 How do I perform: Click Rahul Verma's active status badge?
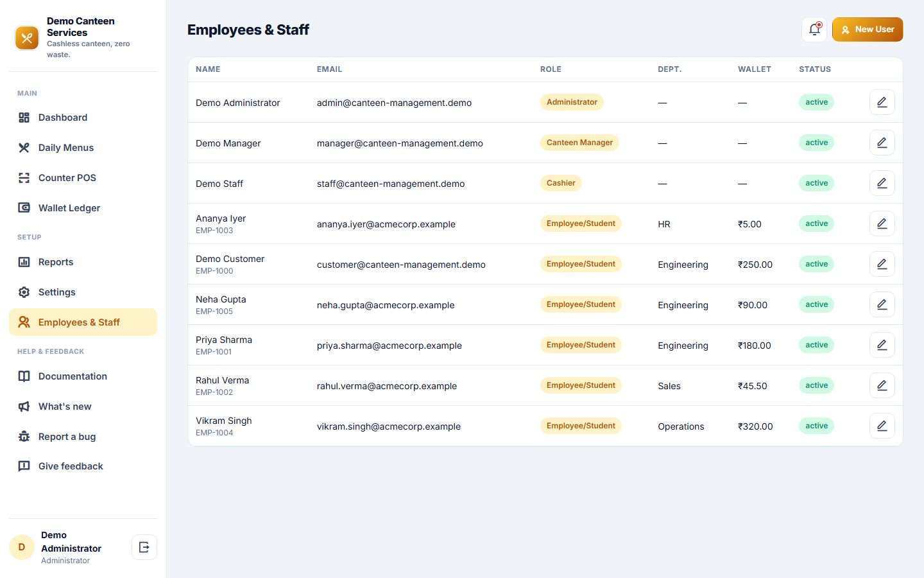pyautogui.click(x=816, y=385)
